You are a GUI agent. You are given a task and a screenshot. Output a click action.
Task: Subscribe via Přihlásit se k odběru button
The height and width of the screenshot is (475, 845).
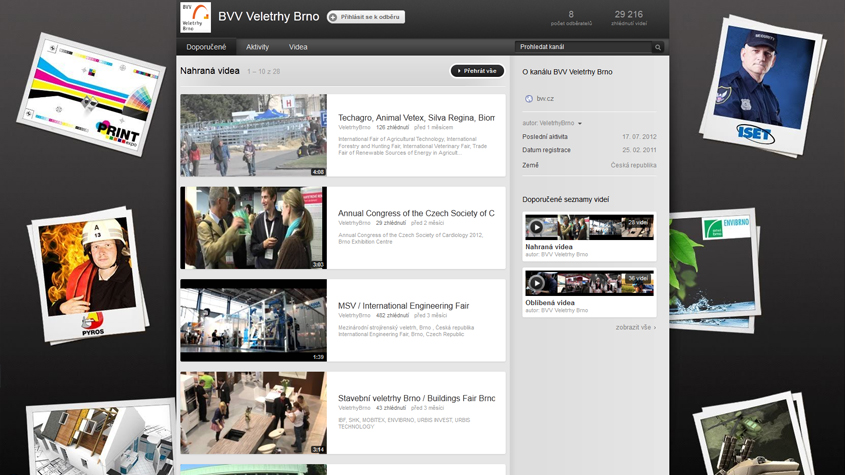tap(366, 17)
